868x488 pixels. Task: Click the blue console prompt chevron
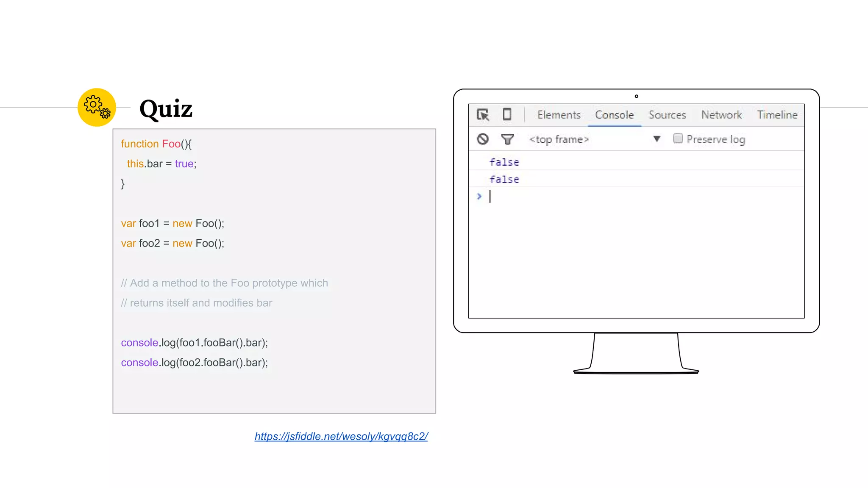[479, 197]
